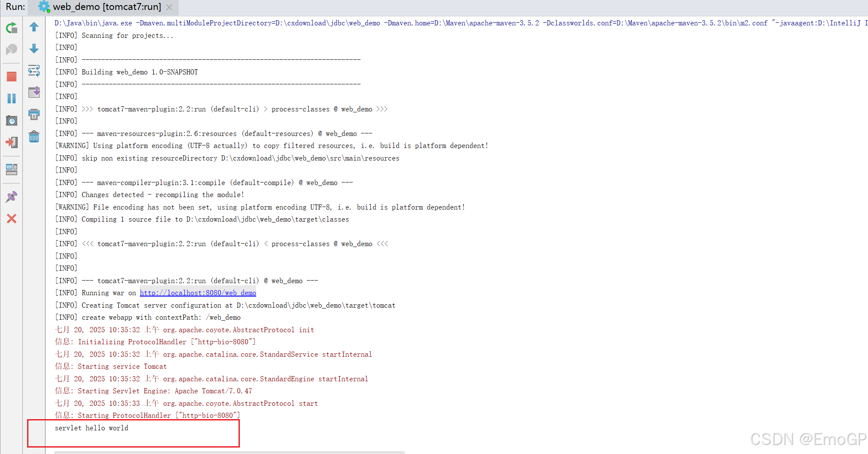The width and height of the screenshot is (868, 454).
Task: Click the horizontal scrollbar at console bottom
Action: point(229,452)
